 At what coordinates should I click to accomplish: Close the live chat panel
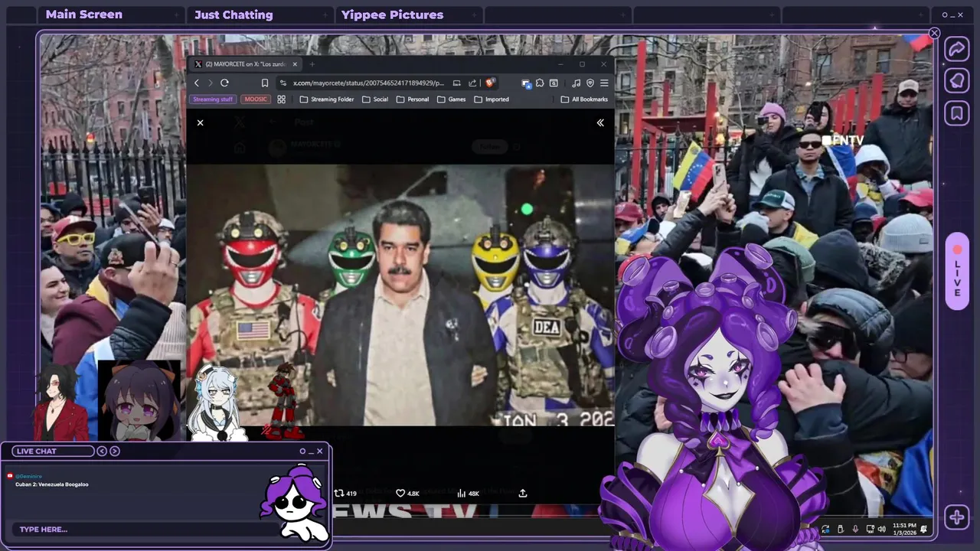click(320, 452)
